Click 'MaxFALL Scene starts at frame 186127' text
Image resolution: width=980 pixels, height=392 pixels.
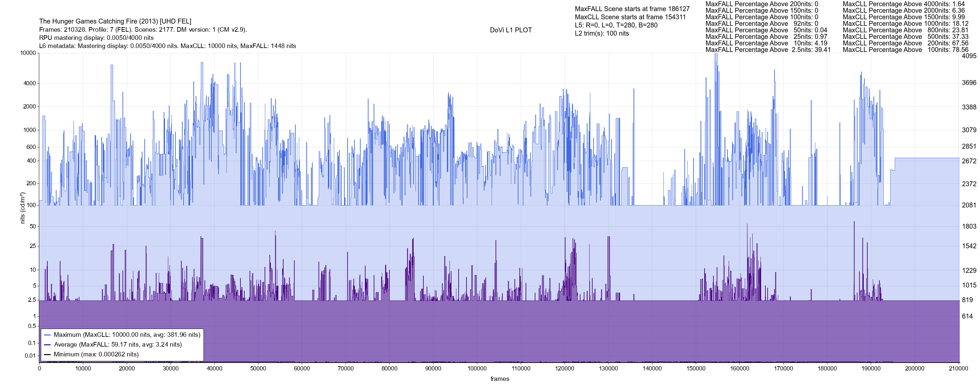tap(632, 9)
